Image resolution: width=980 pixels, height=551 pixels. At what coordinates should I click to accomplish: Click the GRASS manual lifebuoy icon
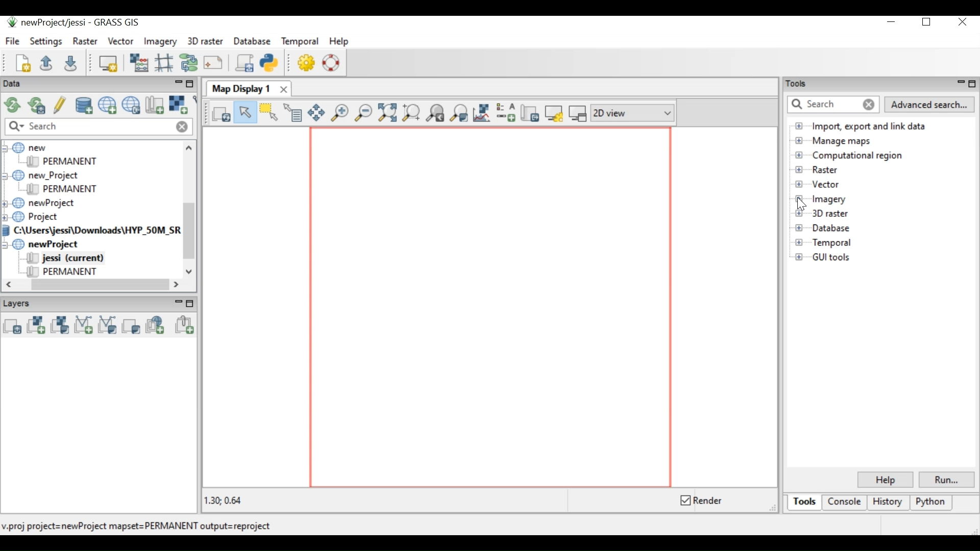point(332,63)
